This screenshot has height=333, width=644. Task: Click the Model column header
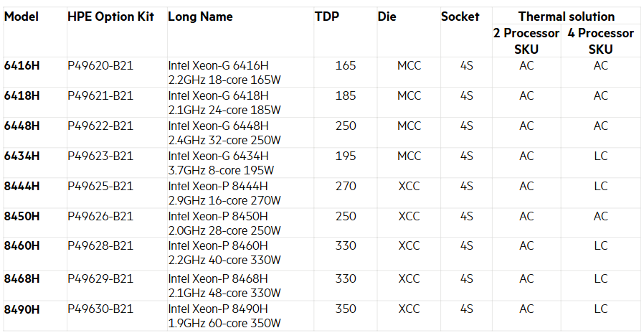pyautogui.click(x=22, y=17)
